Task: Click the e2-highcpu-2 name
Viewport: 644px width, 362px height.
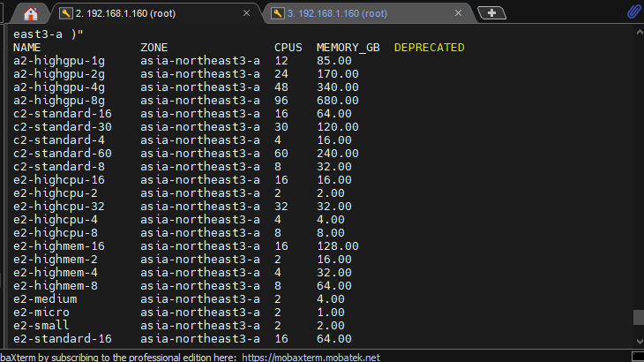Action: (56, 193)
